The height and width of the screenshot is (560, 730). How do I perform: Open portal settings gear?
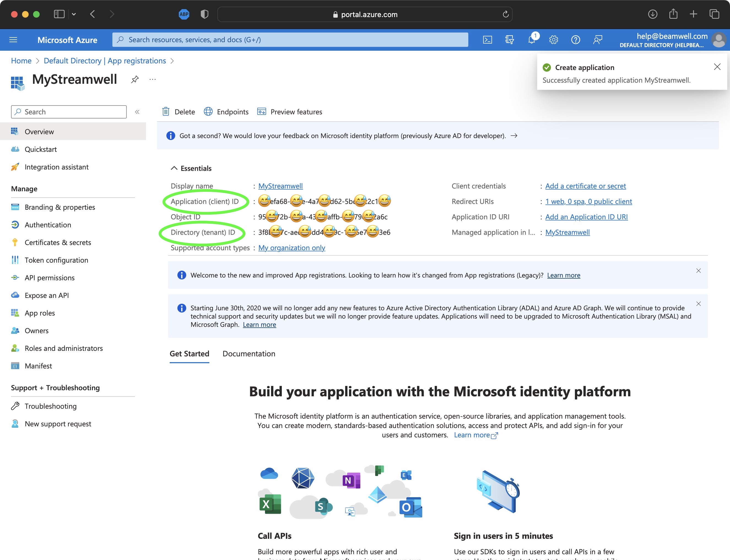553,40
